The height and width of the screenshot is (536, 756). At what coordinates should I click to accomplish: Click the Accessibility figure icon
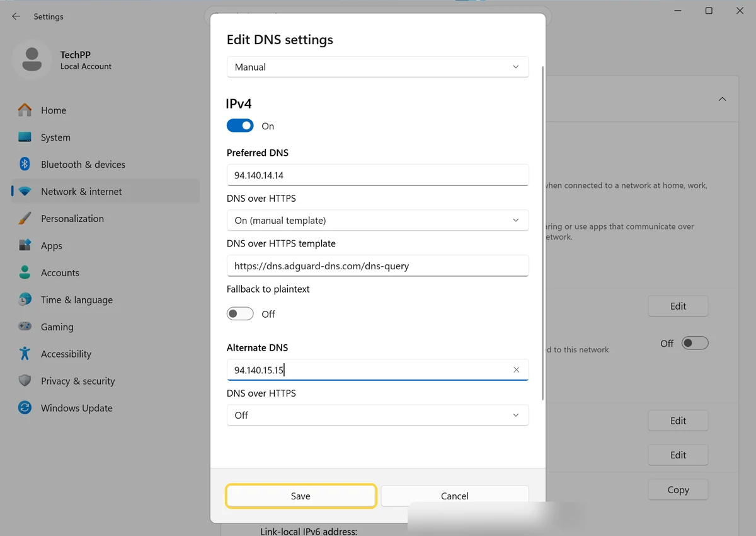pos(25,354)
